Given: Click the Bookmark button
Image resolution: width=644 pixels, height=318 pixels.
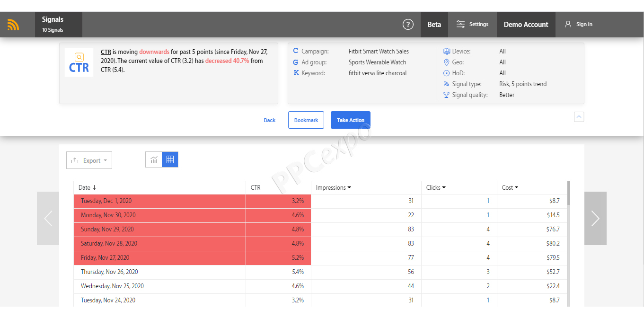Looking at the screenshot, I should (306, 120).
